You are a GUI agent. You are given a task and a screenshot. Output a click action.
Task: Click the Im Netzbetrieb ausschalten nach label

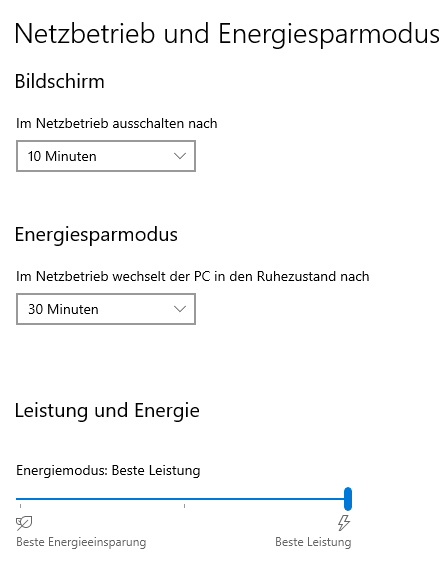coord(117,123)
